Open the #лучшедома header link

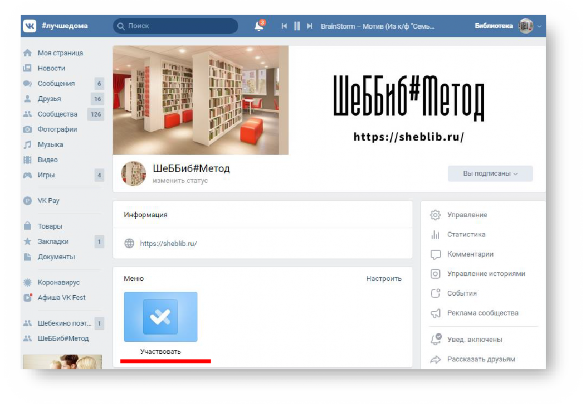tap(65, 26)
